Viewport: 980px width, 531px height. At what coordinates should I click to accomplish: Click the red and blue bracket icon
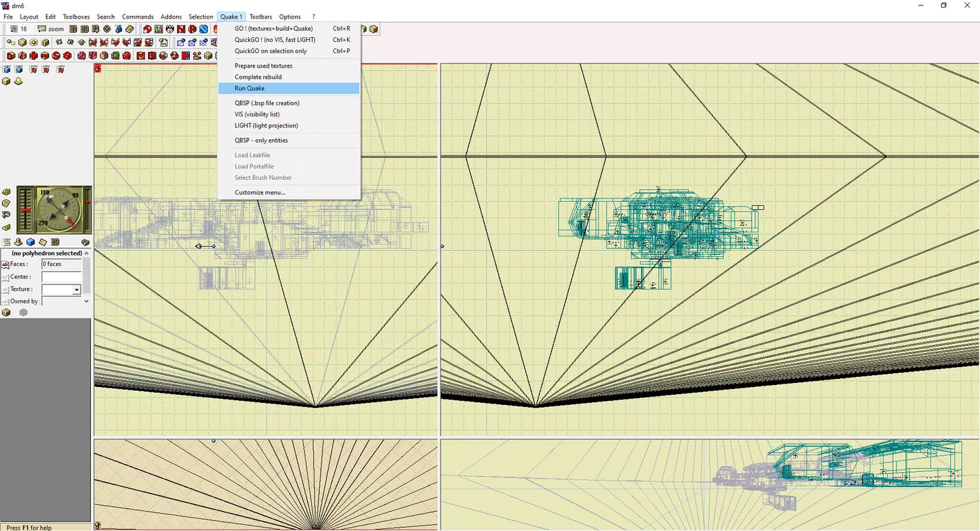pyautogui.click(x=186, y=56)
